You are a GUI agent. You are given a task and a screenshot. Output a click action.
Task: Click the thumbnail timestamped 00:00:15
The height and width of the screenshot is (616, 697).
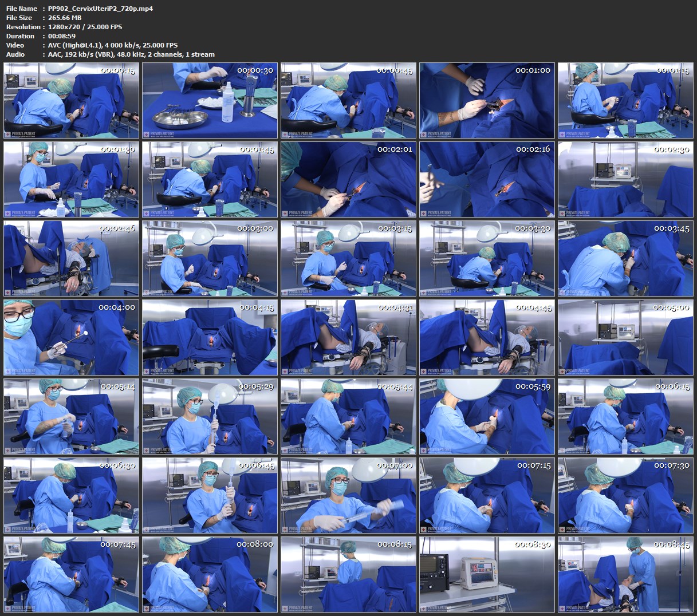72,100
